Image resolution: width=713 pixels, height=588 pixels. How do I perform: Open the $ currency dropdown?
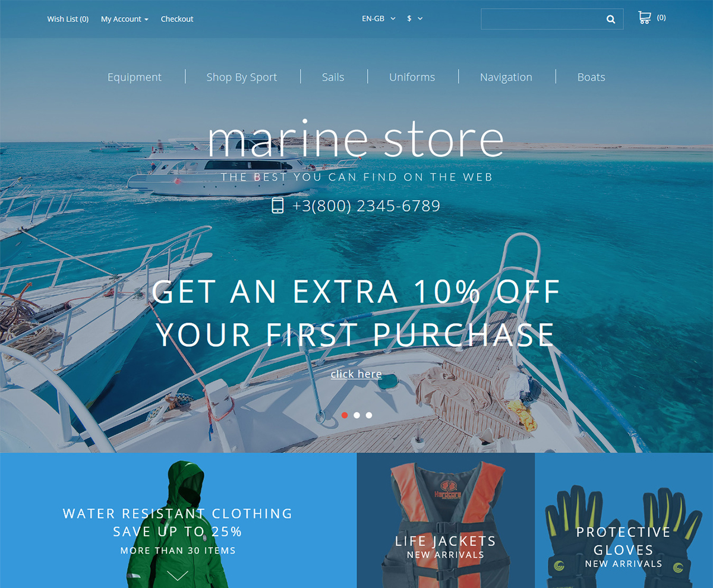pos(415,18)
